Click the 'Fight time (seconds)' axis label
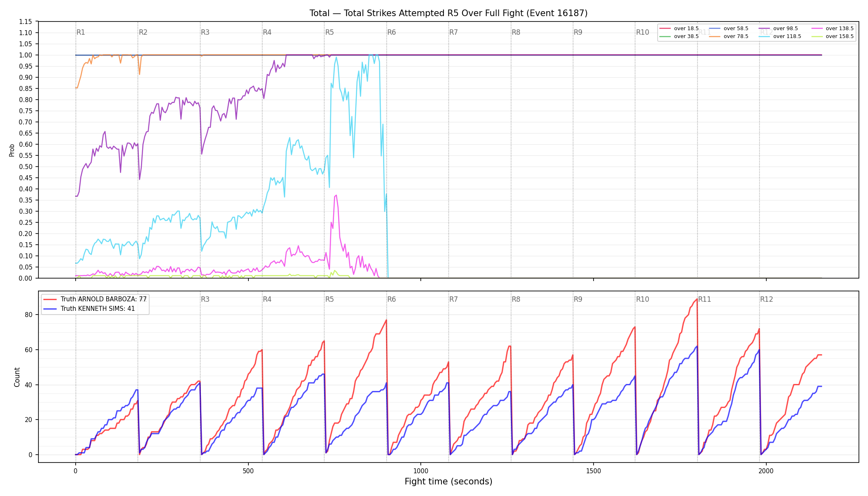This screenshot has height=496, width=868. pos(448,482)
